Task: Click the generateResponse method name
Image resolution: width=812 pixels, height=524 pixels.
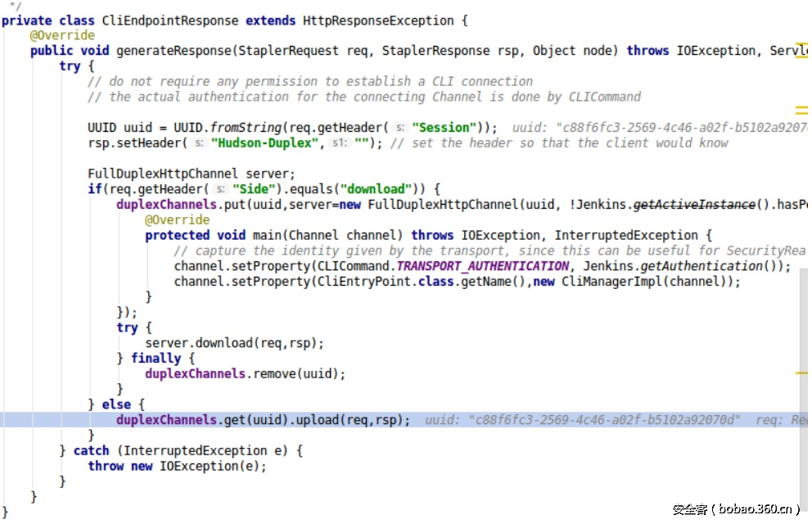Action: pyautogui.click(x=175, y=51)
